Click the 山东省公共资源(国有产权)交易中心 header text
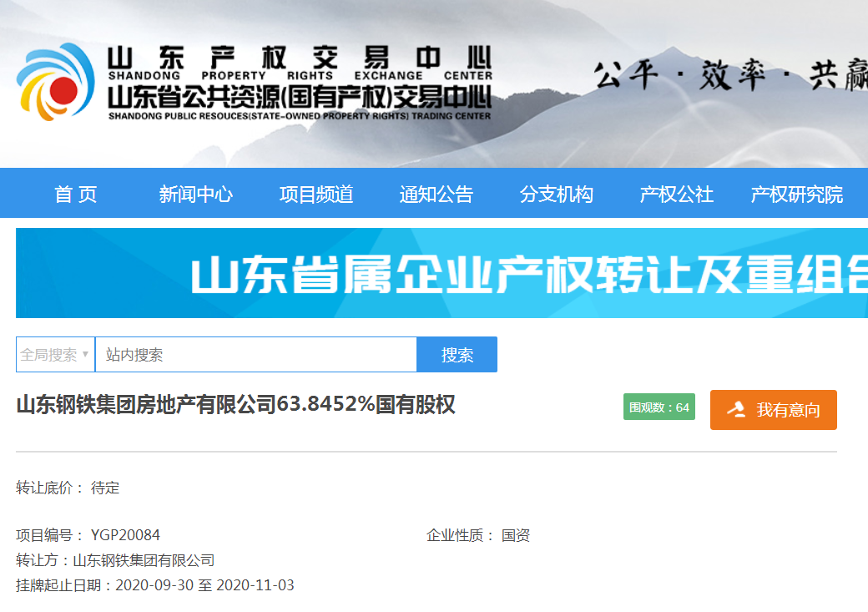868x612 pixels. tap(300, 98)
